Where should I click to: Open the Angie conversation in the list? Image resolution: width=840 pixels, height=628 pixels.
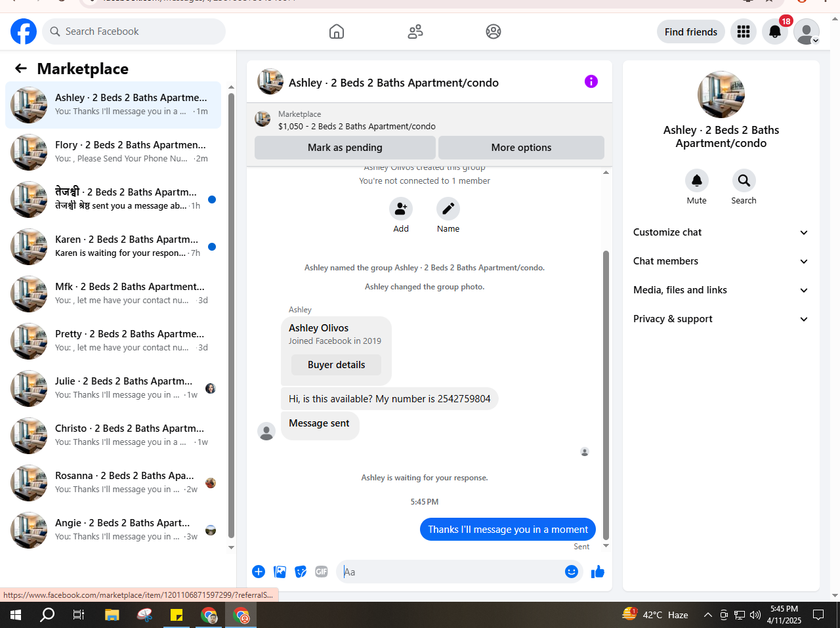point(113,530)
